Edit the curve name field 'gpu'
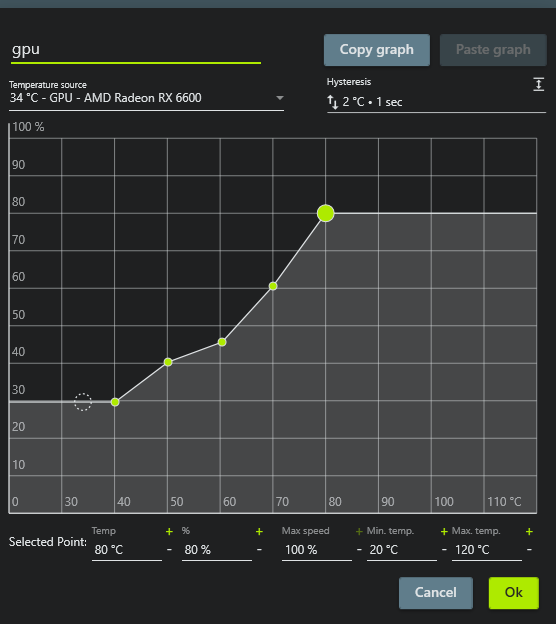556x624 pixels. pyautogui.click(x=136, y=50)
